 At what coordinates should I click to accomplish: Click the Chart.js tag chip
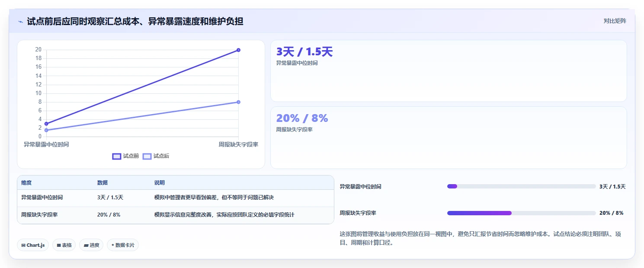33,245
